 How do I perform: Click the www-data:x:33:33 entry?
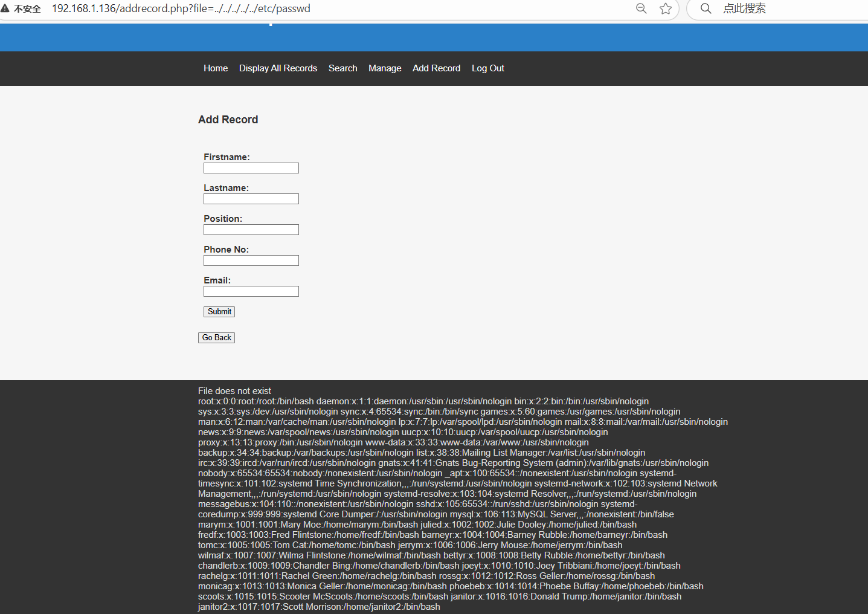[x=477, y=442]
